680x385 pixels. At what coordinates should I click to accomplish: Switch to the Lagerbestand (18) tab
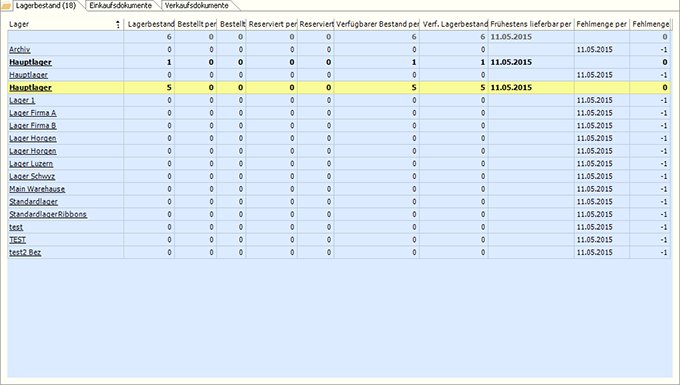click(x=46, y=6)
